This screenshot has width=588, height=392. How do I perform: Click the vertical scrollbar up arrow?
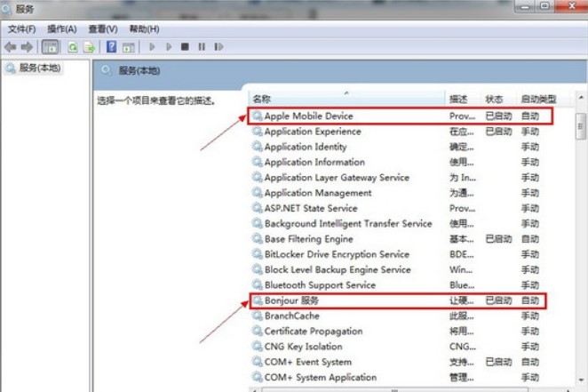(581, 98)
